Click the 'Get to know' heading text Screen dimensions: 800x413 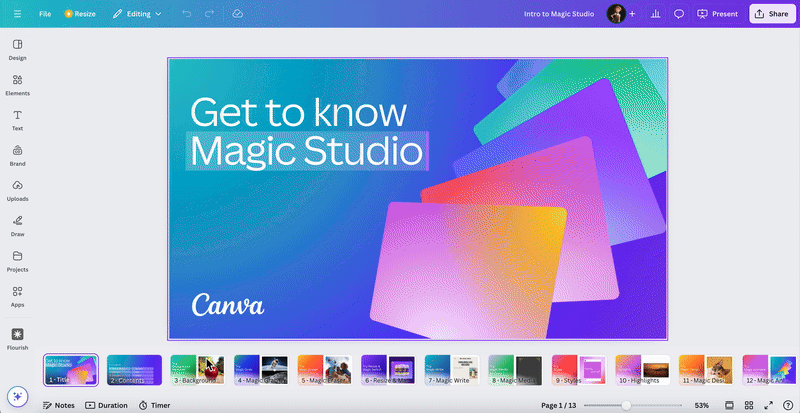pyautogui.click(x=298, y=112)
